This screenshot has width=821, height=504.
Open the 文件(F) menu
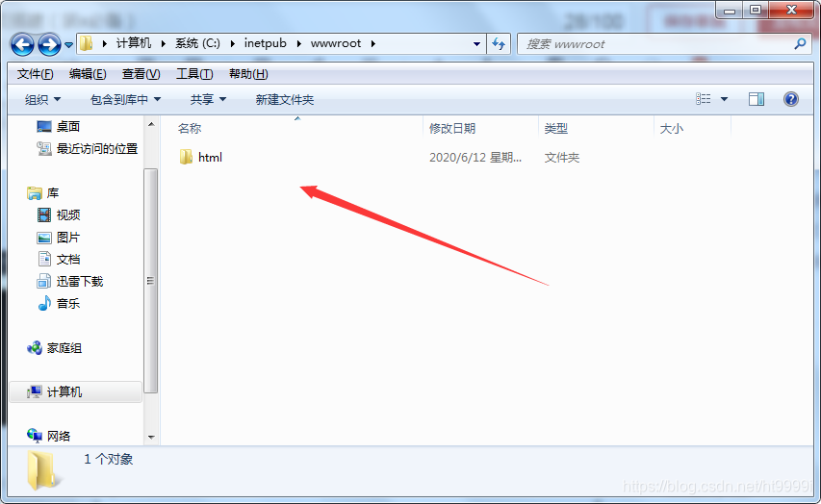click(35, 74)
